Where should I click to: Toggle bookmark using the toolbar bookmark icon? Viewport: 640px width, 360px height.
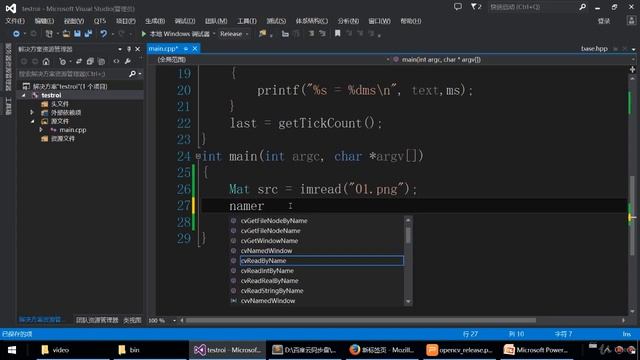(x=338, y=34)
